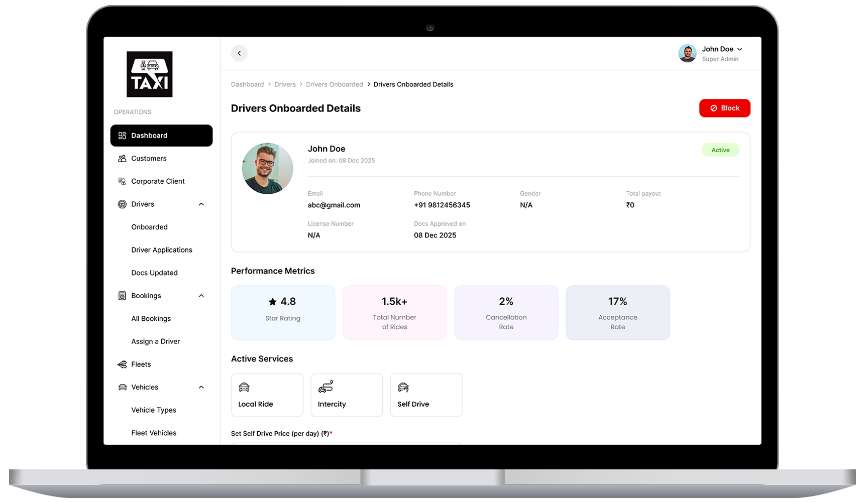Collapse the Drivers submenu
The width and height of the screenshot is (868, 502).
coord(201,204)
